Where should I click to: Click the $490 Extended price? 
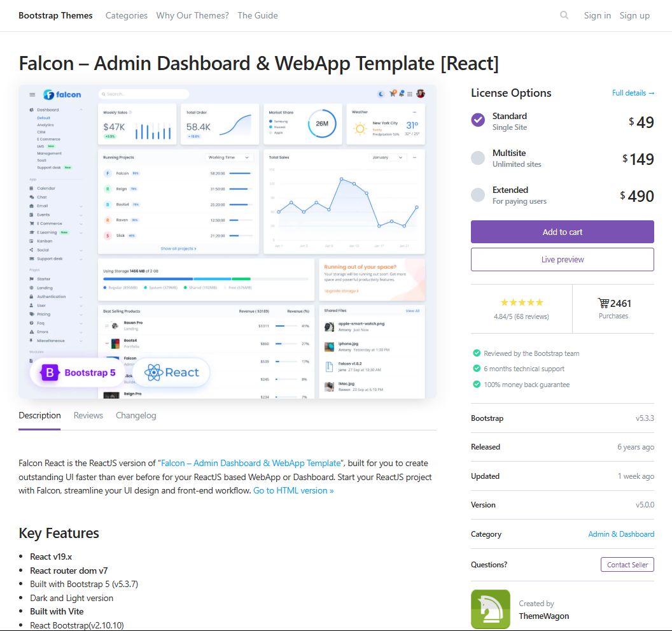[x=637, y=196]
